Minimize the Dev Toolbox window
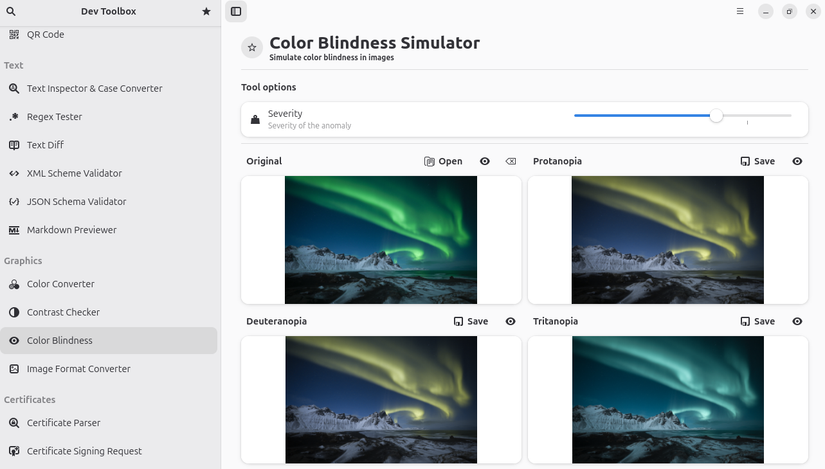The width and height of the screenshot is (825, 469). (766, 12)
